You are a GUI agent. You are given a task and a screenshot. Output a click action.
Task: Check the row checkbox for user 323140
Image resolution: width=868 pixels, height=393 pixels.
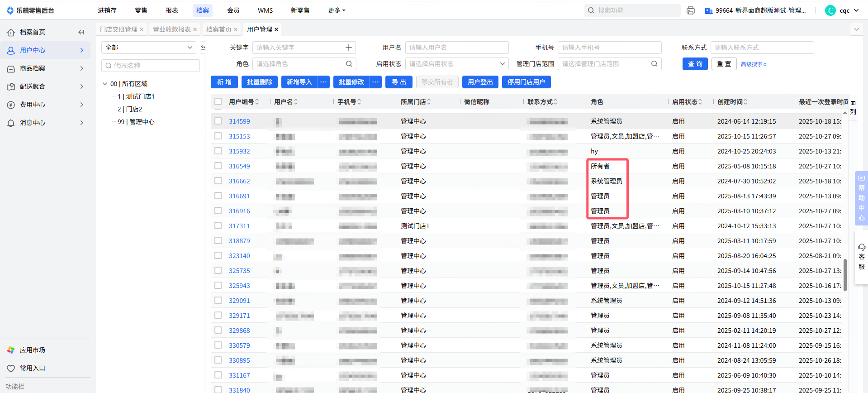pyautogui.click(x=218, y=256)
